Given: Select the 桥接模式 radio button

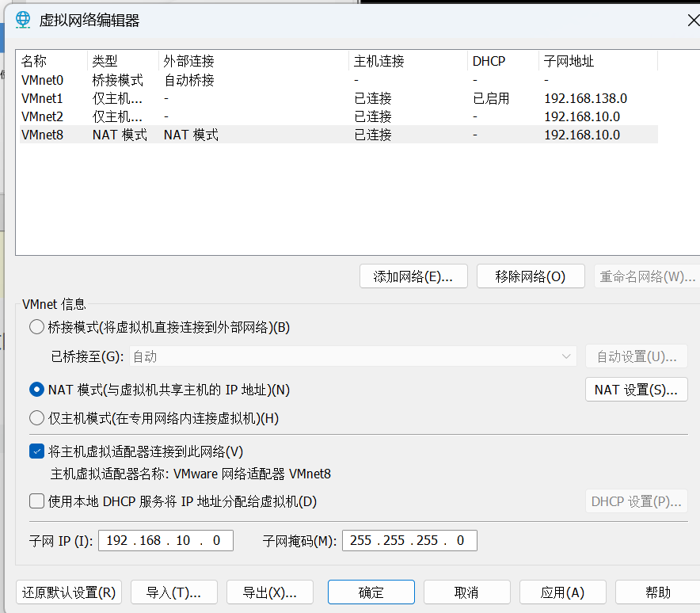Looking at the screenshot, I should pos(36,327).
